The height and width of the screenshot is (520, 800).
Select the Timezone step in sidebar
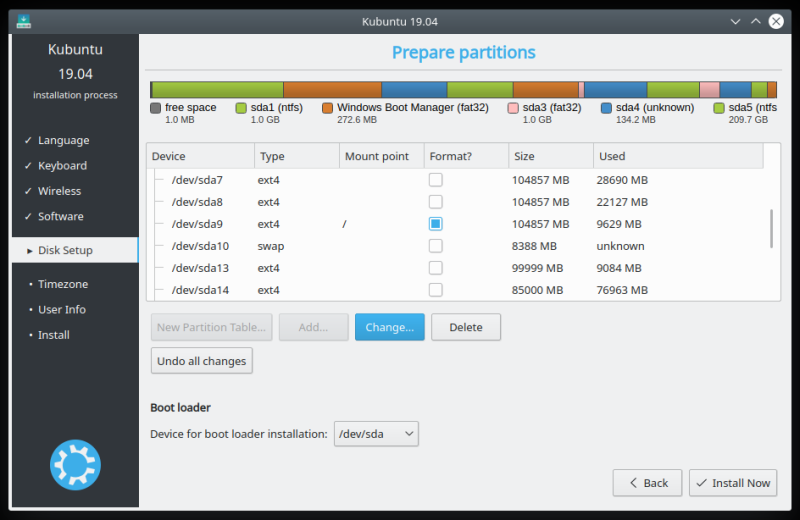63,284
